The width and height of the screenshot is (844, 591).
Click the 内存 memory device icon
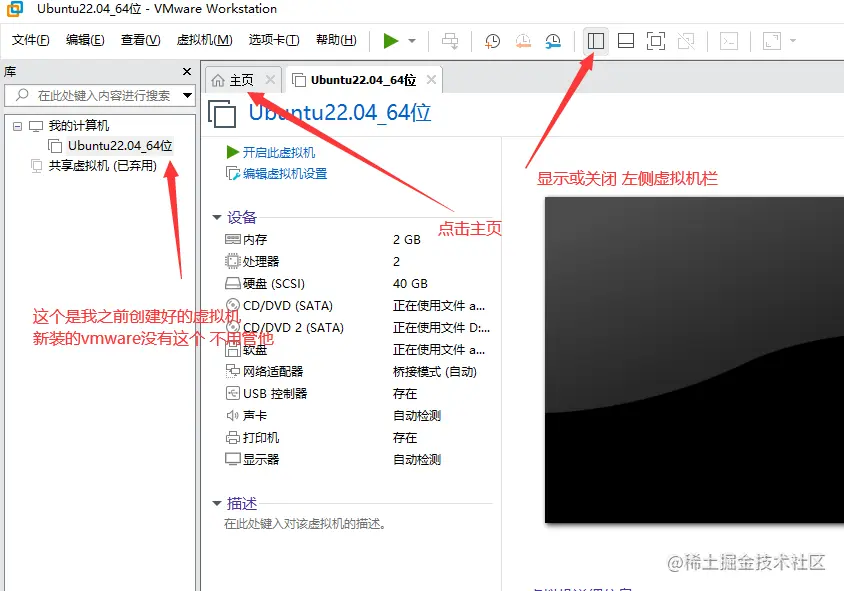click(x=233, y=239)
